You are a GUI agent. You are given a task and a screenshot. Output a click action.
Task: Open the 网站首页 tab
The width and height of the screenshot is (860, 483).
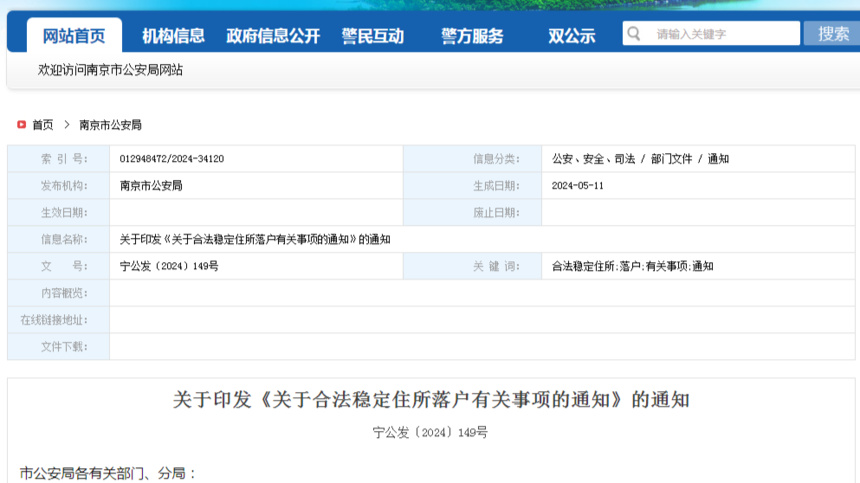74,36
